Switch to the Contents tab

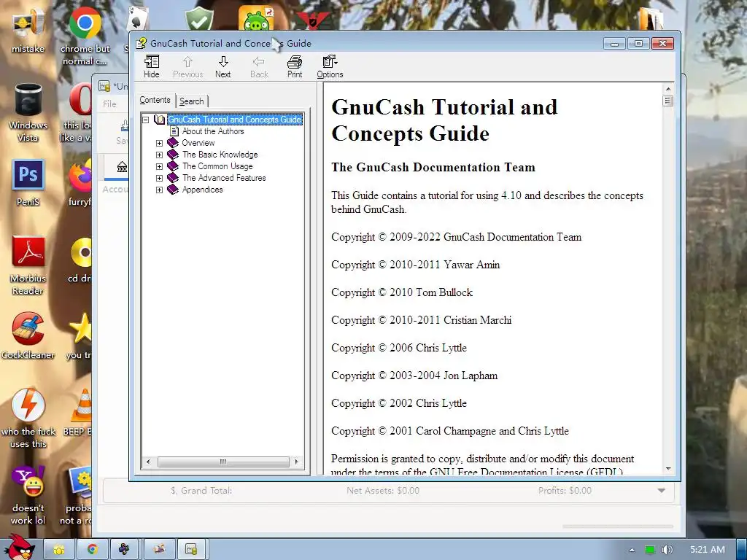tap(155, 100)
